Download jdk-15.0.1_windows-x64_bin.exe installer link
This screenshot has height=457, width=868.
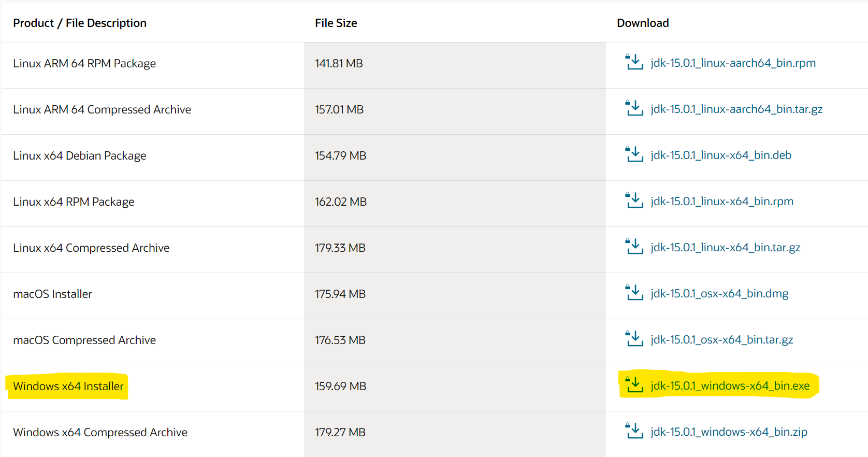pyautogui.click(x=730, y=386)
